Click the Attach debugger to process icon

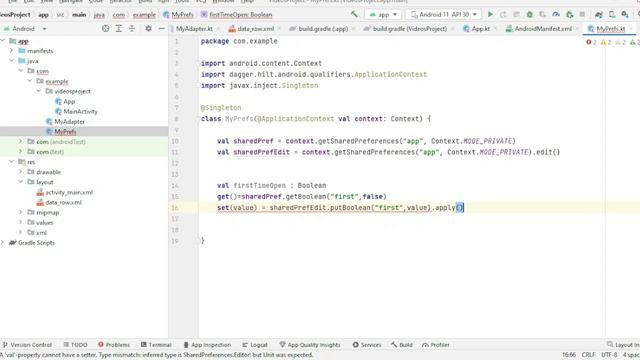click(569, 14)
